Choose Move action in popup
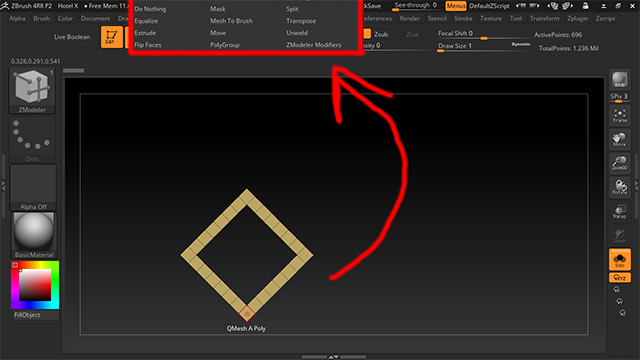Viewport: 640px width, 360px height. tap(218, 33)
